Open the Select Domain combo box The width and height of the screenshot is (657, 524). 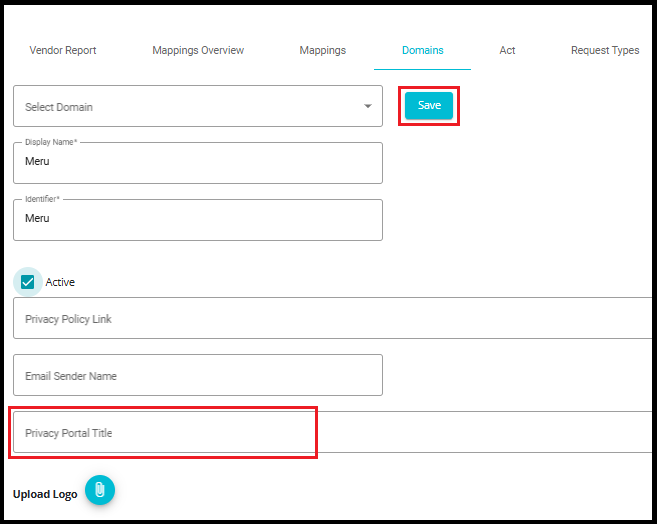coord(198,106)
